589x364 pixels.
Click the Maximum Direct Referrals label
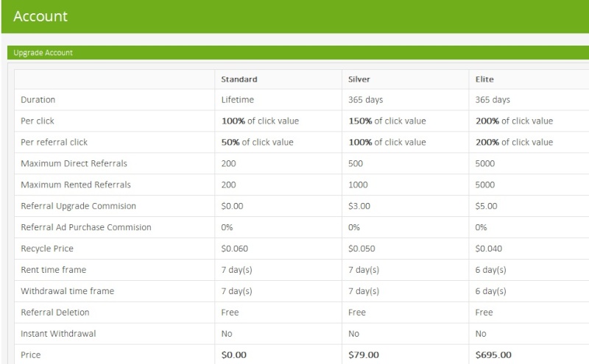click(74, 163)
